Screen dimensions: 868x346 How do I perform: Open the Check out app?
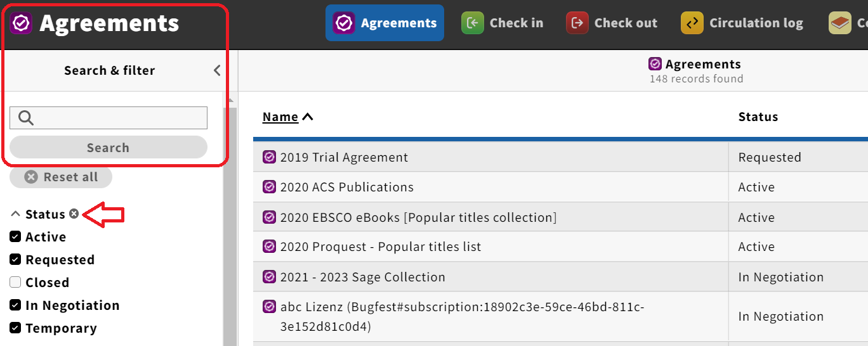[x=612, y=23]
